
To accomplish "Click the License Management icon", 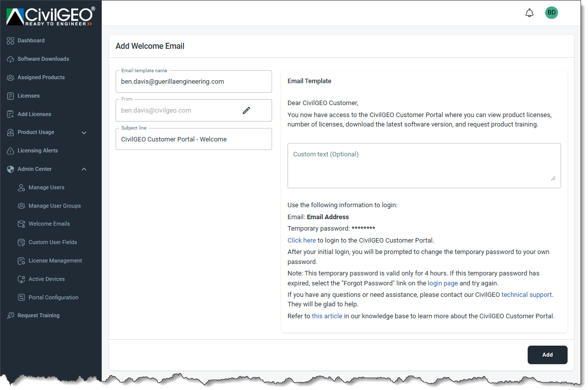I will [x=21, y=260].
